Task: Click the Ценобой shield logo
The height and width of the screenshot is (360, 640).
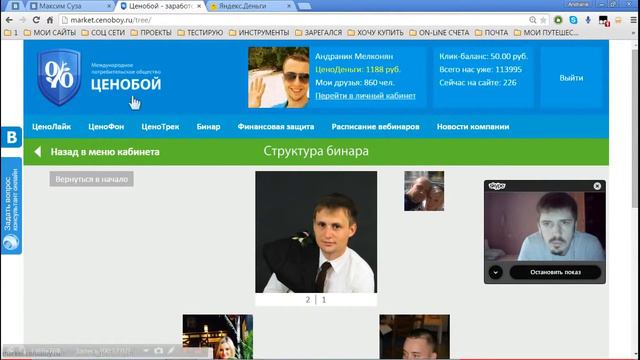Action: pyautogui.click(x=59, y=77)
